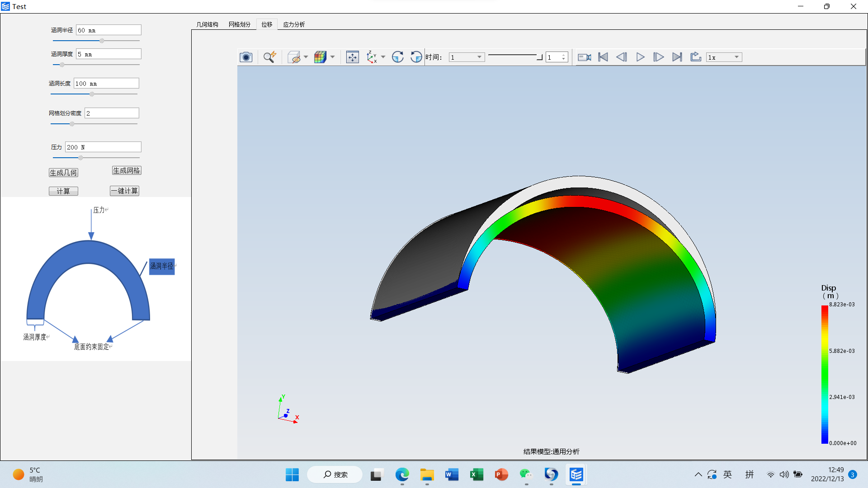Click the 网格划分密度 input field
This screenshot has width=868, height=488.
pyautogui.click(x=112, y=113)
